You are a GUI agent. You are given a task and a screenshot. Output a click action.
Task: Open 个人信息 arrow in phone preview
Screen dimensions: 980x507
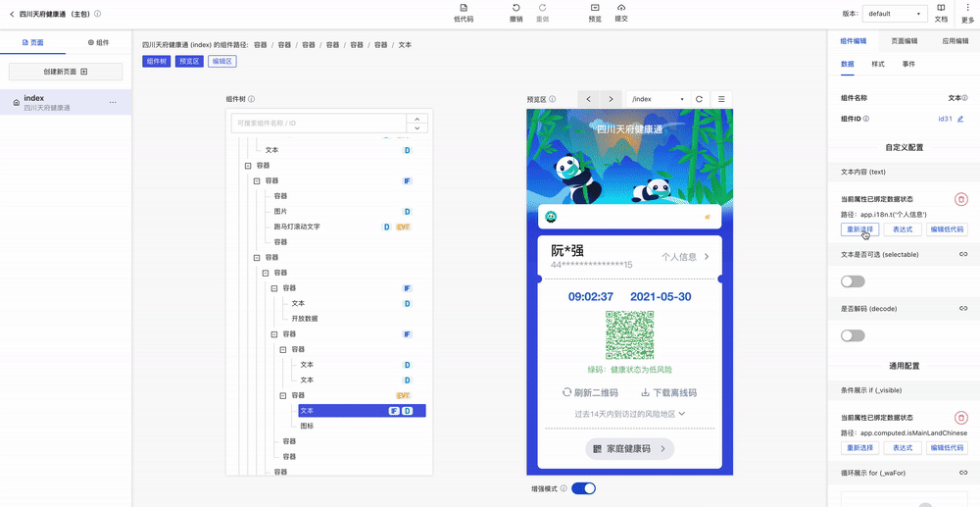[707, 256]
